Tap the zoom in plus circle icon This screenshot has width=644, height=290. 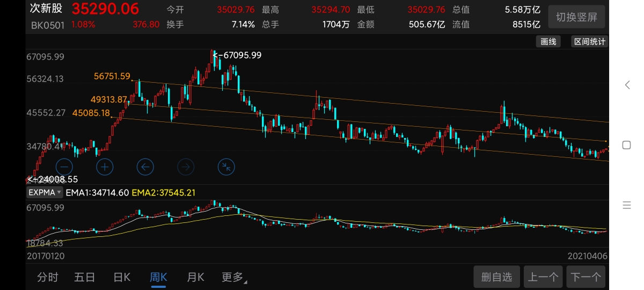pyautogui.click(x=105, y=167)
